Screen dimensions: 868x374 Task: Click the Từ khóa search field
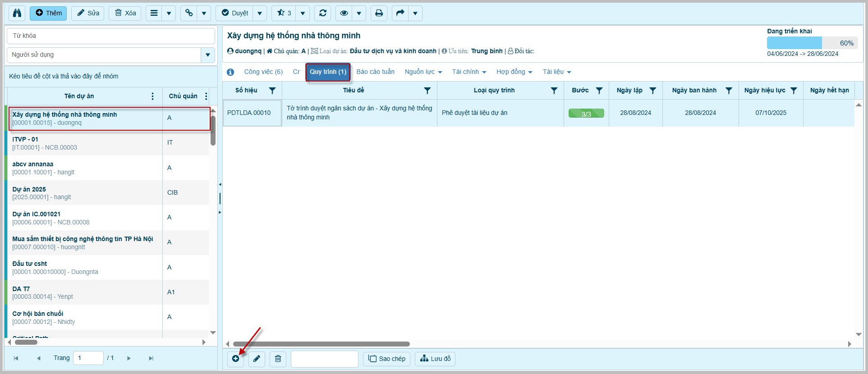coord(110,36)
